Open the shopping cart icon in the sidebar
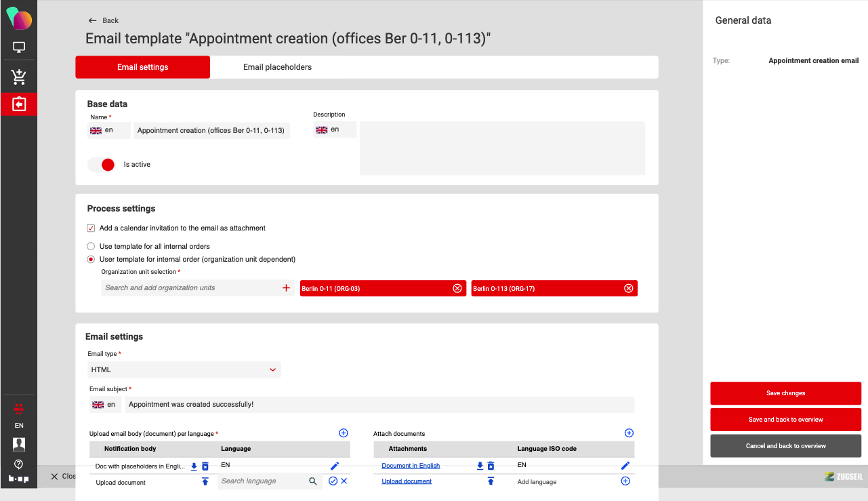868x501 pixels. pos(19,77)
